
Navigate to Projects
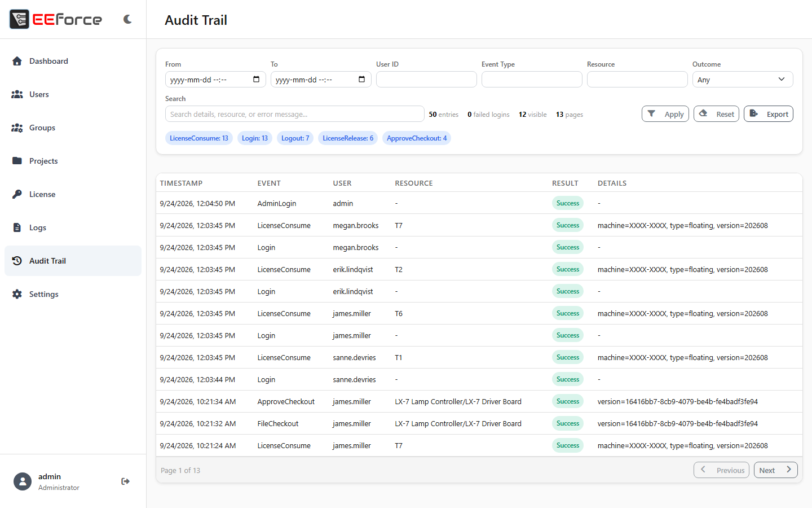(x=73, y=161)
